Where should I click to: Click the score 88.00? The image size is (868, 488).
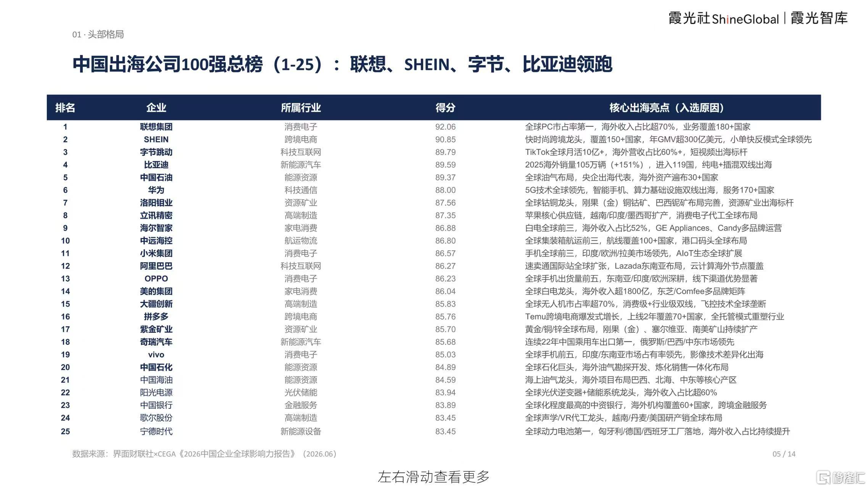coord(445,190)
